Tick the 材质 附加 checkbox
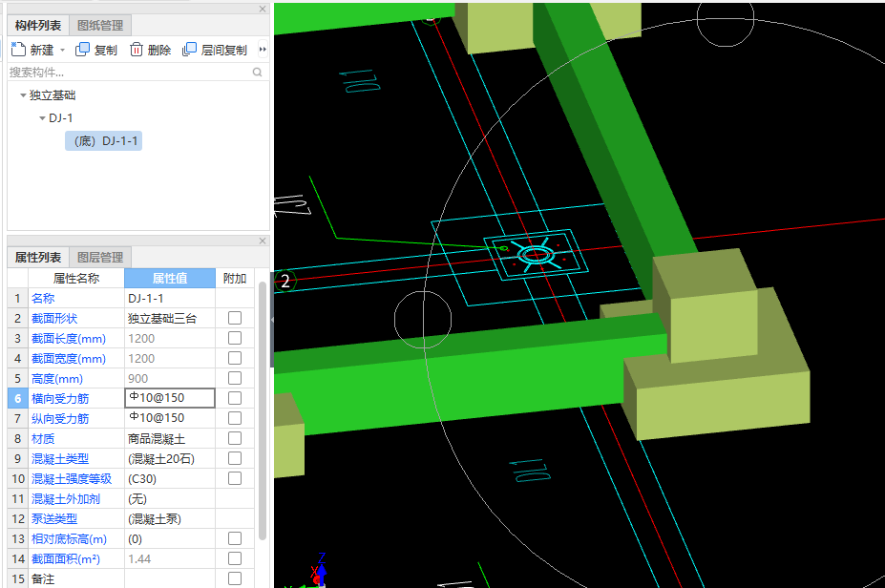This screenshot has height=588, width=885. 235,438
